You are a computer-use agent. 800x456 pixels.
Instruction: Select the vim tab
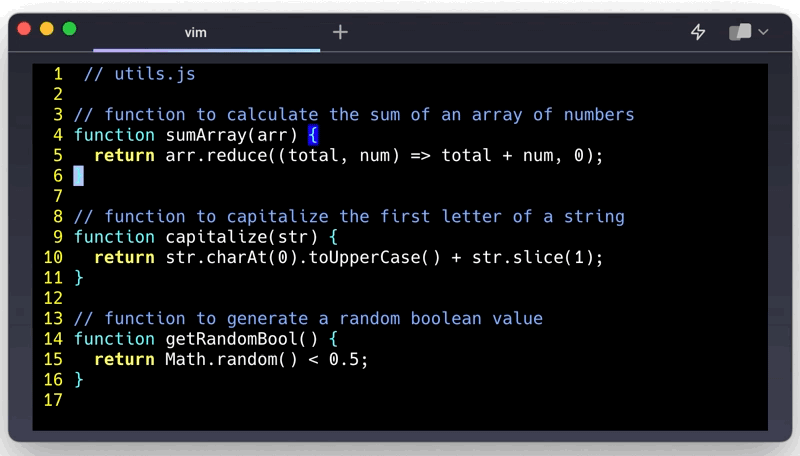coord(196,32)
